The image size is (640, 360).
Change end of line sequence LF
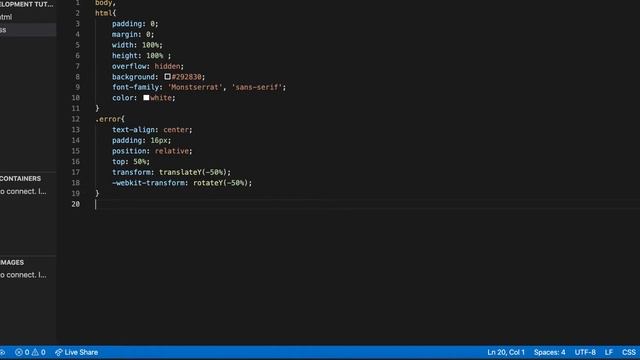pyautogui.click(x=609, y=352)
